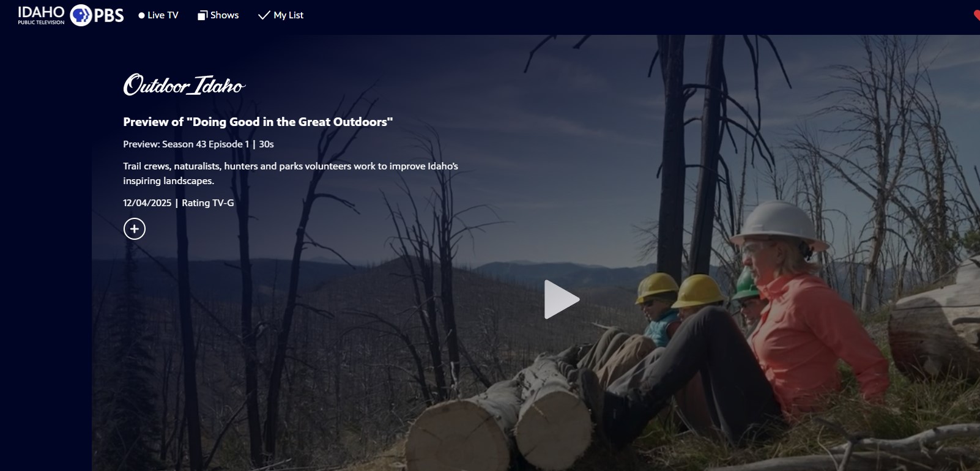Open the Shows menu item
Image resolution: width=980 pixels, height=471 pixels.
tap(218, 15)
